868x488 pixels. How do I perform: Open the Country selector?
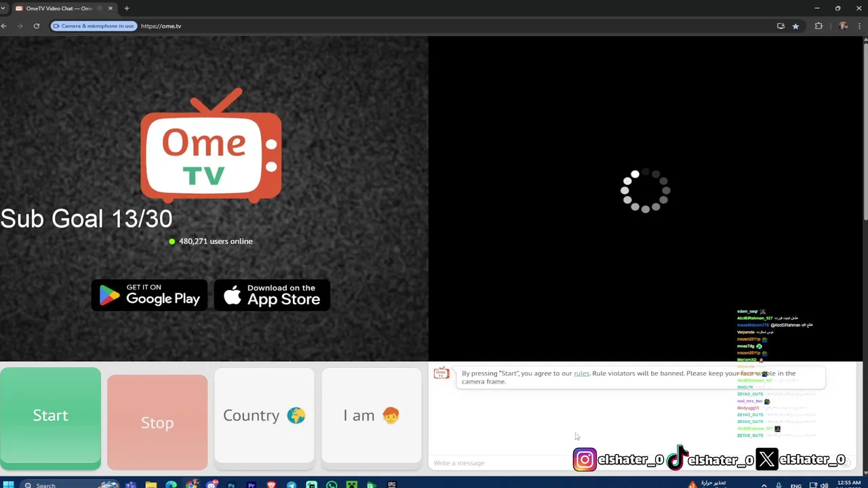coord(264,415)
